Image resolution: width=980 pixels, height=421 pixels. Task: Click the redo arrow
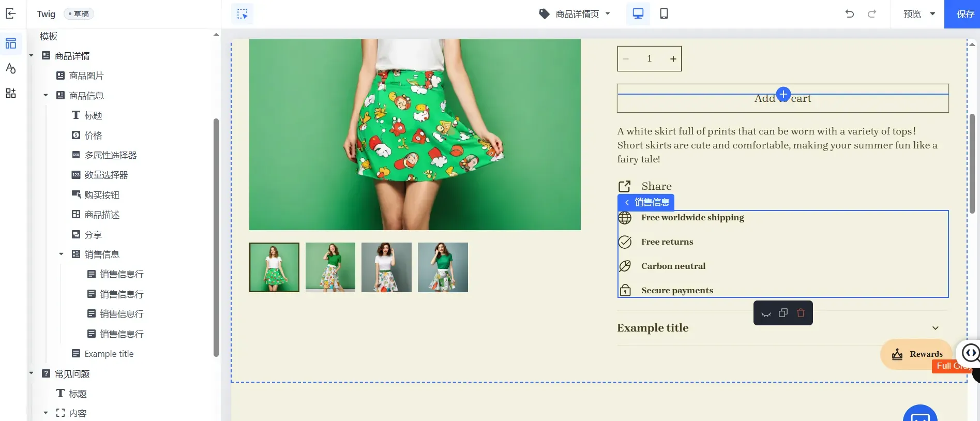872,14
